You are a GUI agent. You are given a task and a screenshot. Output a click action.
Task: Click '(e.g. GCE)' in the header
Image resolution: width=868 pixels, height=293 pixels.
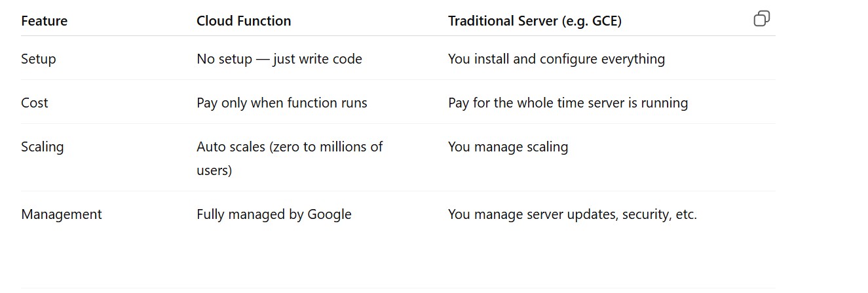pos(592,21)
